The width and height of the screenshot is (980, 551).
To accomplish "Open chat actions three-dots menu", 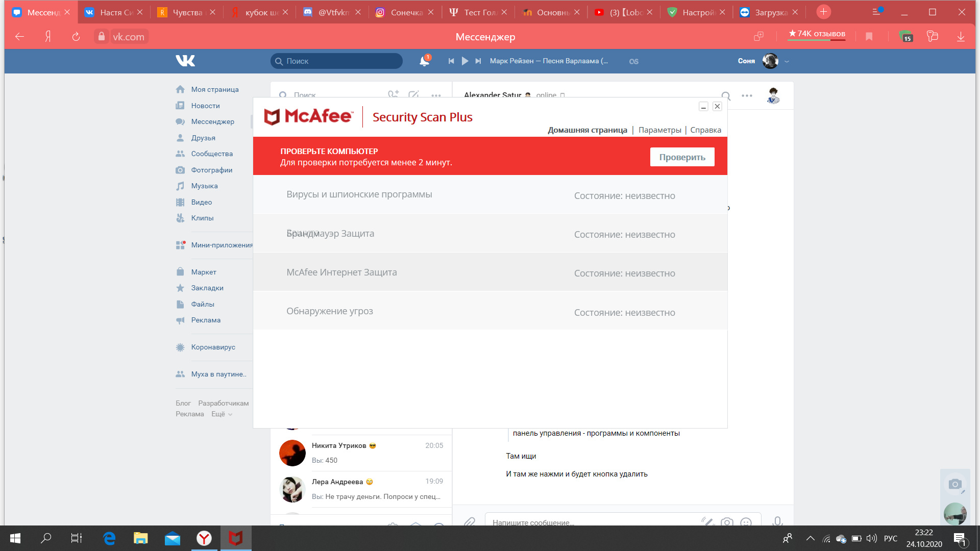I will [x=747, y=95].
